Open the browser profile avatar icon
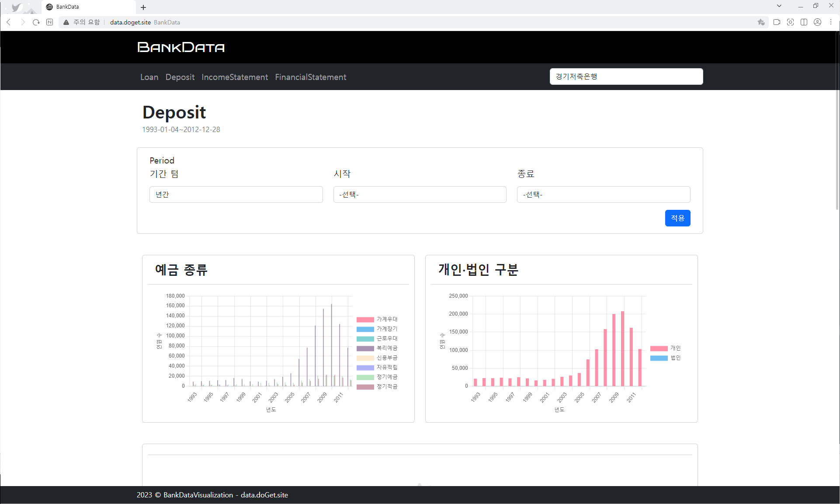 point(818,22)
